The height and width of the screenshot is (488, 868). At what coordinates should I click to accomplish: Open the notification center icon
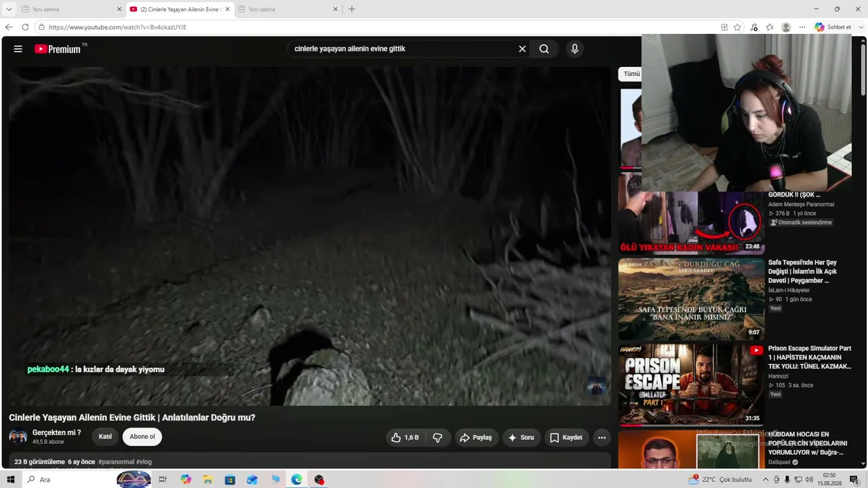(x=854, y=480)
